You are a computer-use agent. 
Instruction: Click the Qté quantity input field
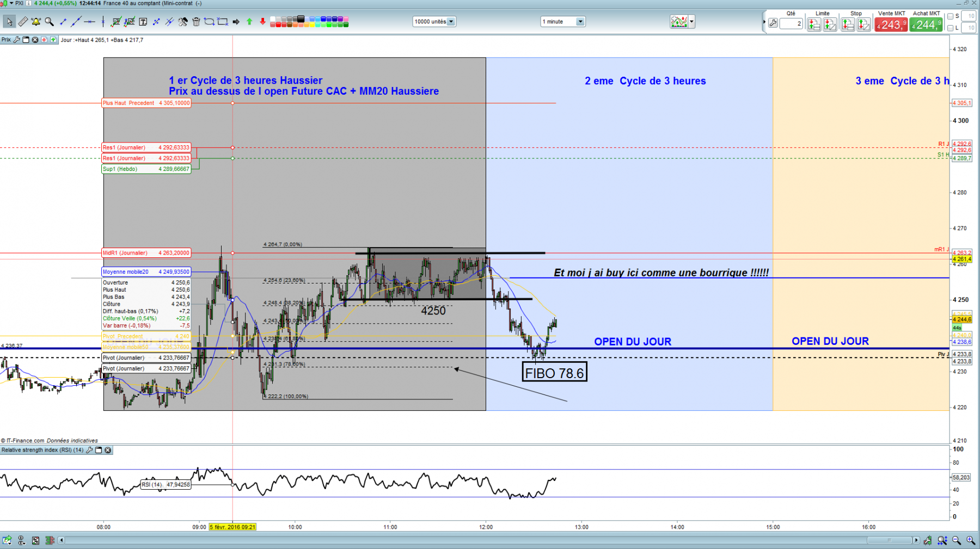791,23
